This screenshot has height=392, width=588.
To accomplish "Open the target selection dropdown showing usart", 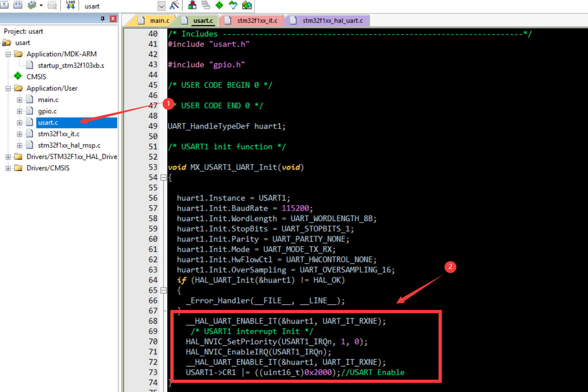I will click(x=162, y=5).
